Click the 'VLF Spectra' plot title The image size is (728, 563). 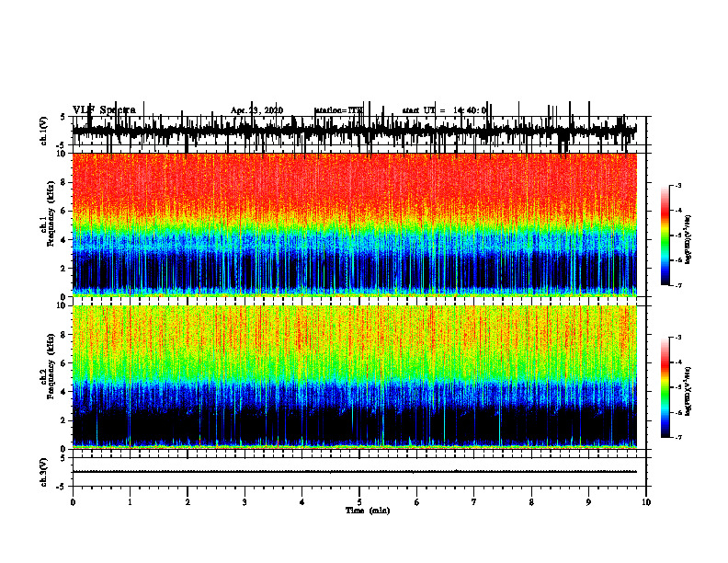(104, 110)
